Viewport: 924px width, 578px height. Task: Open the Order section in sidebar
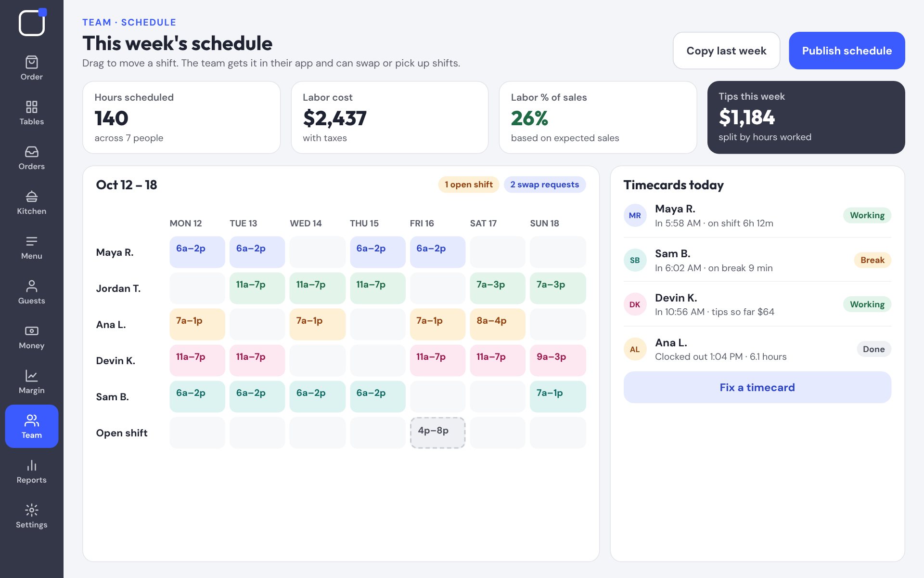pyautogui.click(x=32, y=68)
